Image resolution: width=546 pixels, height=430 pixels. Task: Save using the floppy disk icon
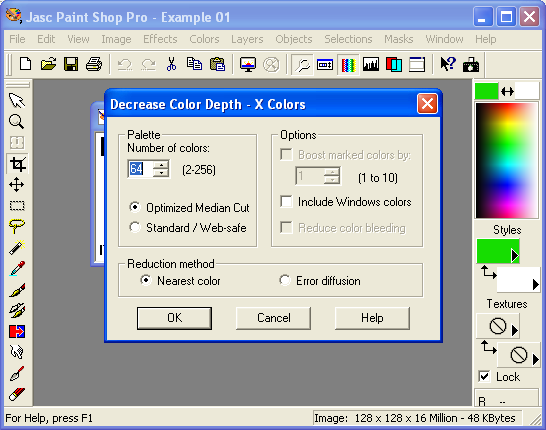pyautogui.click(x=71, y=64)
